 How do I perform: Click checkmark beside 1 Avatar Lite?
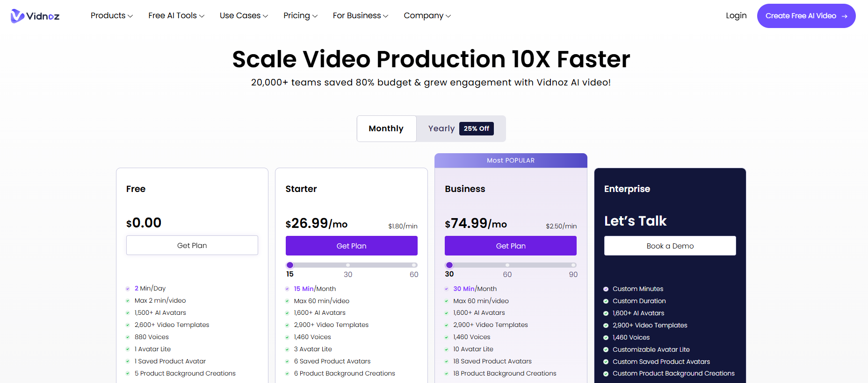click(128, 349)
